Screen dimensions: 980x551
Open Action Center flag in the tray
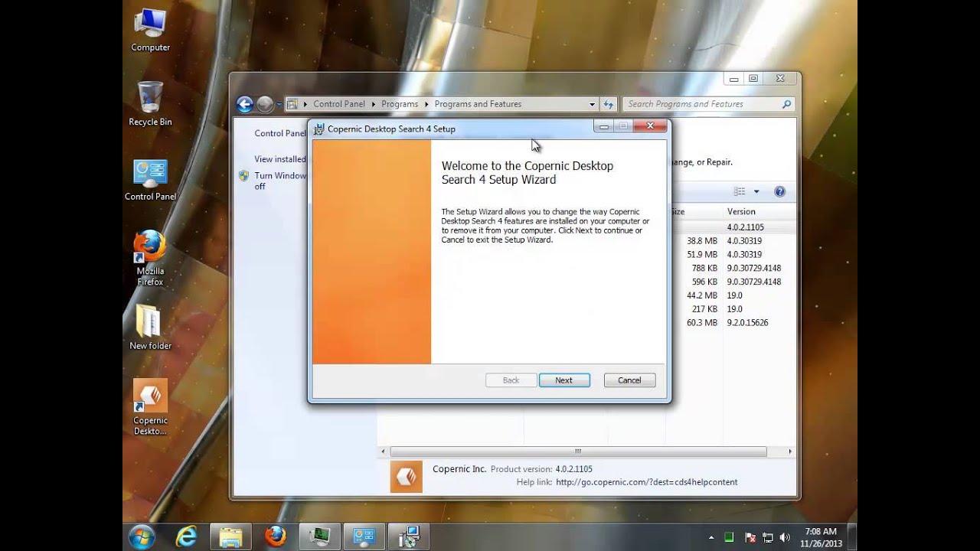point(750,537)
